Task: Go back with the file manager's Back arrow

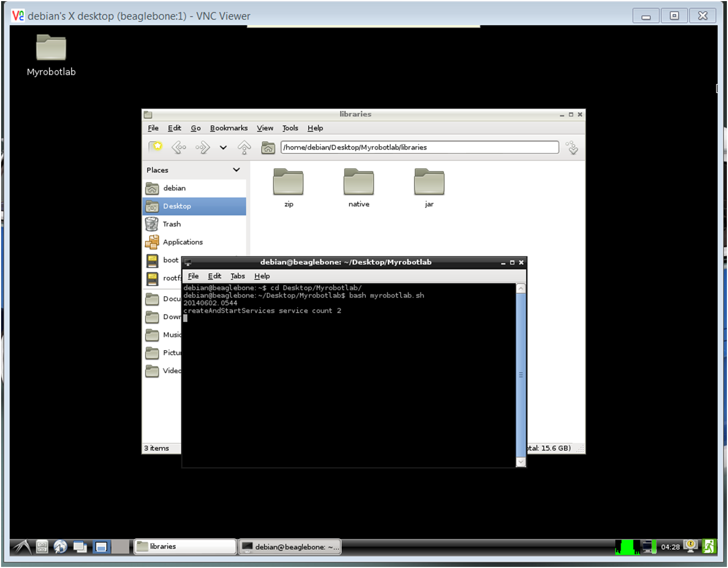Action: [x=179, y=147]
